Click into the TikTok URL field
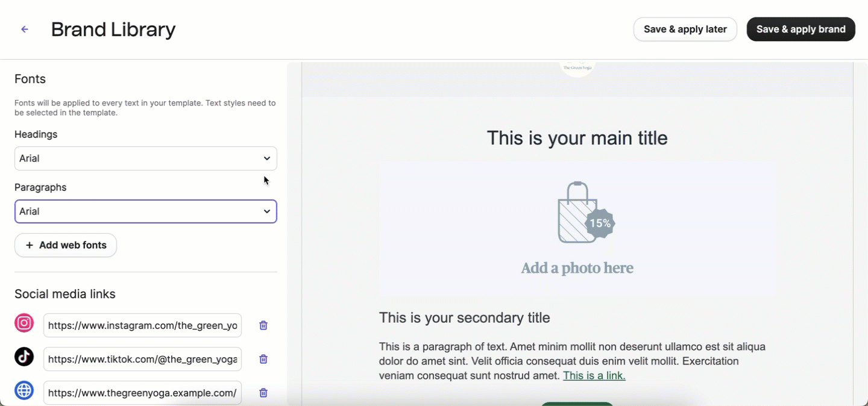The width and height of the screenshot is (868, 406). click(142, 359)
